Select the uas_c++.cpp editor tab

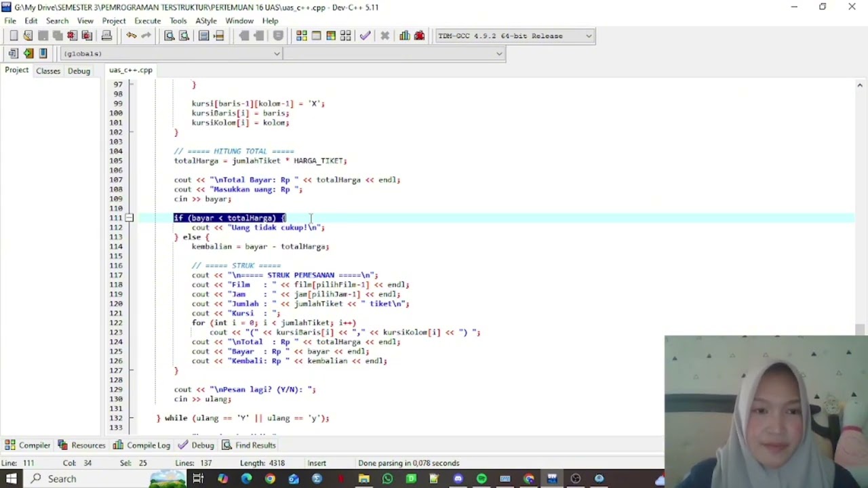[131, 70]
